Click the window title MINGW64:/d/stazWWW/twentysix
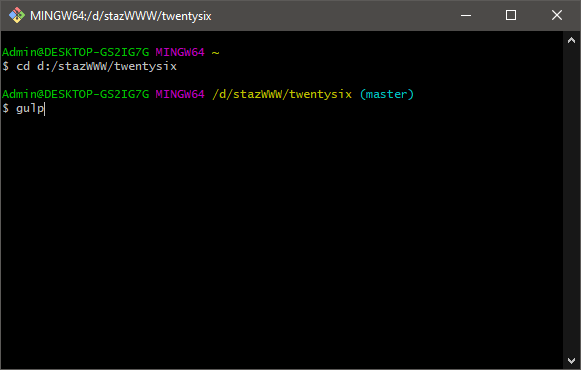The width and height of the screenshot is (581, 370). (x=121, y=16)
